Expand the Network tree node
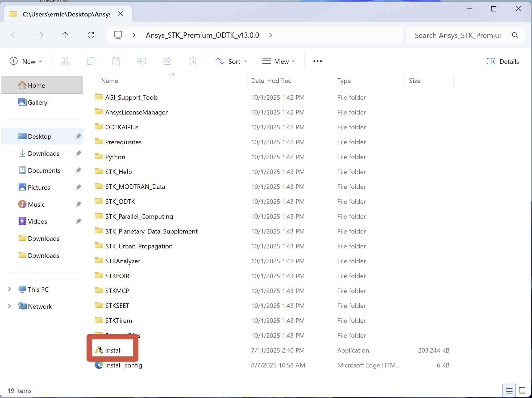The height and width of the screenshot is (398, 532). pyautogui.click(x=10, y=306)
